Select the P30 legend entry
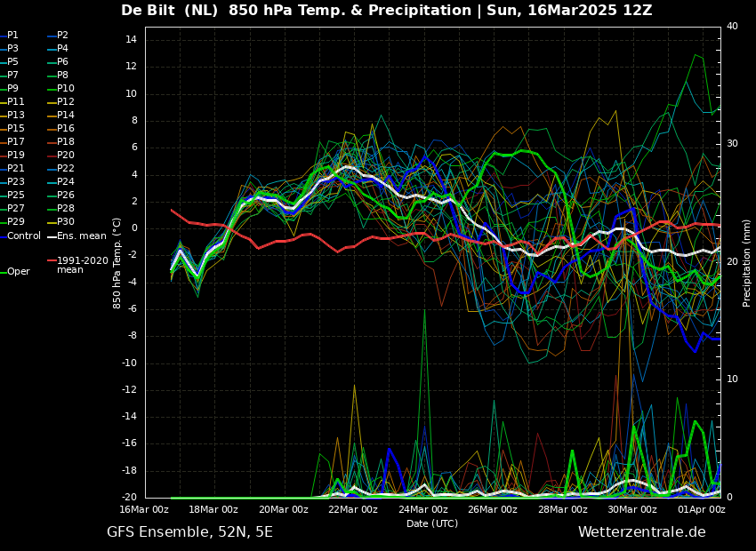Image resolution: width=756 pixels, height=551 pixels. pos(66,222)
